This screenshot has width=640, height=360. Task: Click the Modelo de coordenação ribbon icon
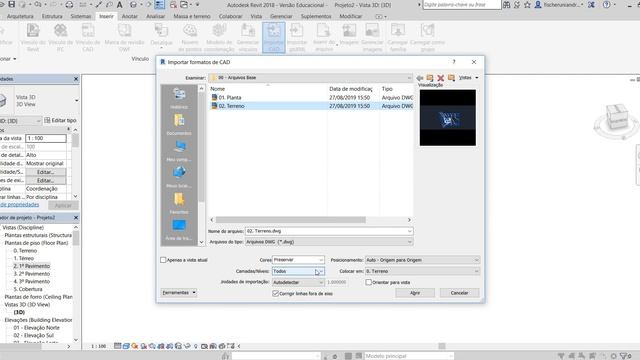click(219, 37)
